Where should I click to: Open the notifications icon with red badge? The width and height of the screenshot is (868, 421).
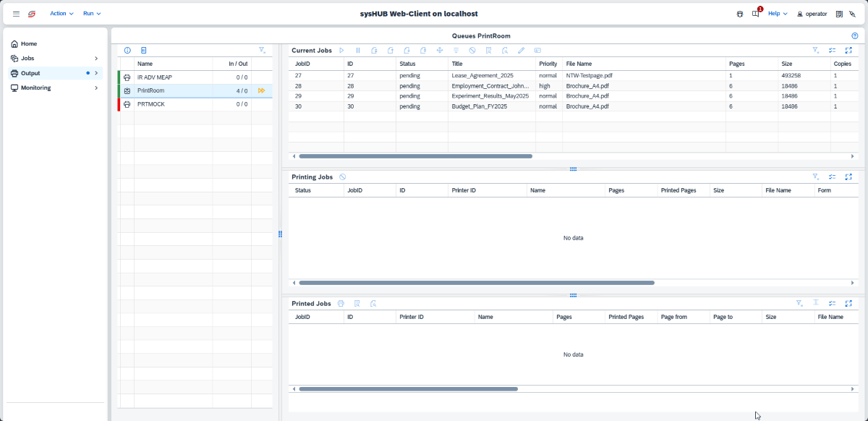tap(756, 13)
